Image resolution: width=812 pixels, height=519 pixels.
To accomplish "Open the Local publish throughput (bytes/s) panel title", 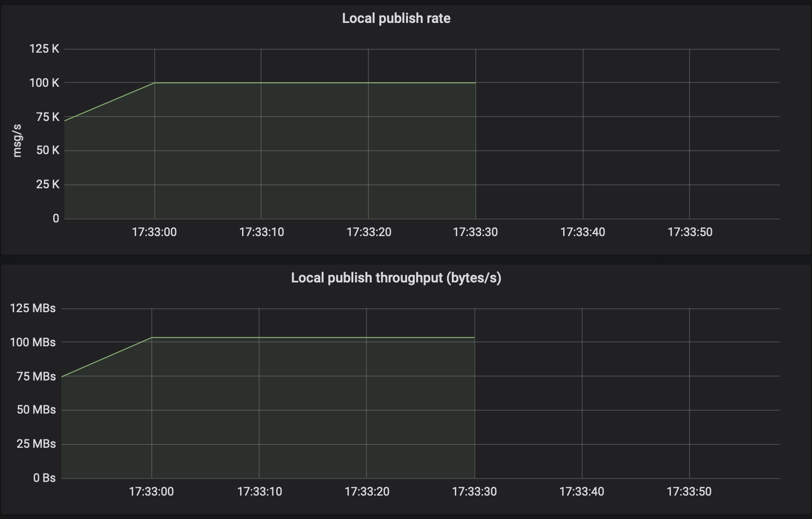I will coord(396,278).
